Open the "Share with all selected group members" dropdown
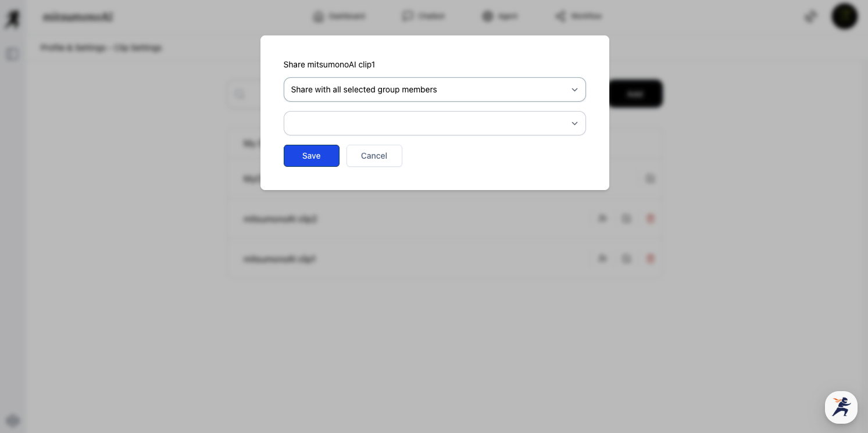 click(x=434, y=90)
